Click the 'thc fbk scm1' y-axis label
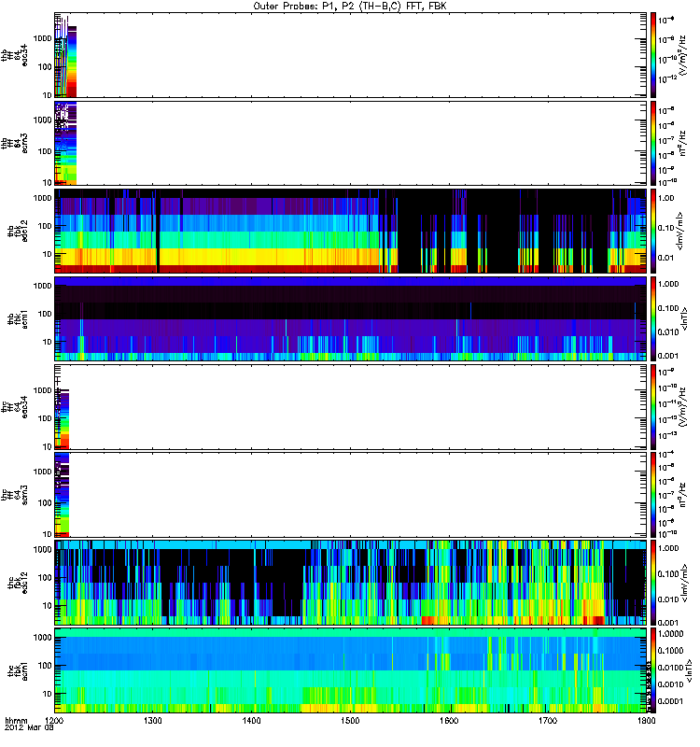700x747 pixels. (18, 670)
